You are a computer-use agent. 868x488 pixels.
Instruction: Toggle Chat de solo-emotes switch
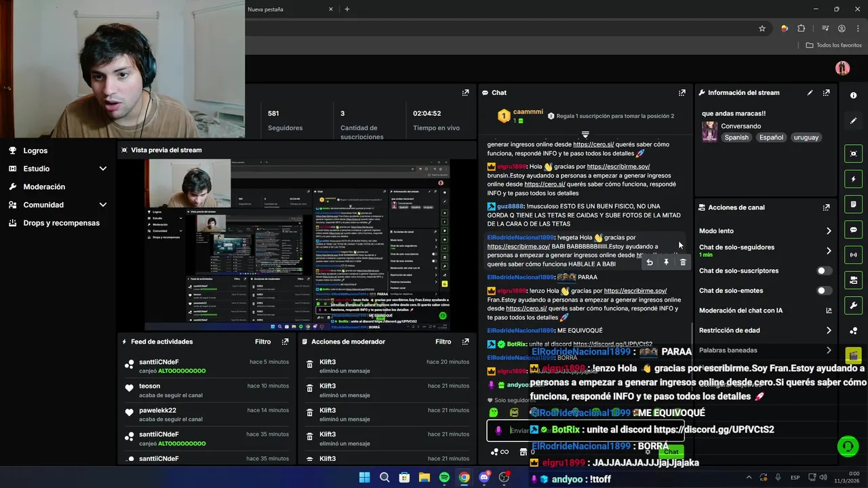(x=824, y=291)
